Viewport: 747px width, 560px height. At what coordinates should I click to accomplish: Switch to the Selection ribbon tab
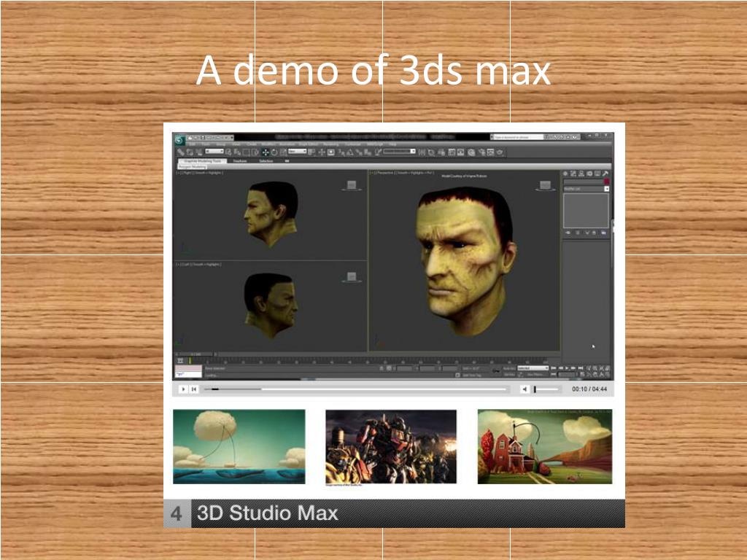point(266,161)
